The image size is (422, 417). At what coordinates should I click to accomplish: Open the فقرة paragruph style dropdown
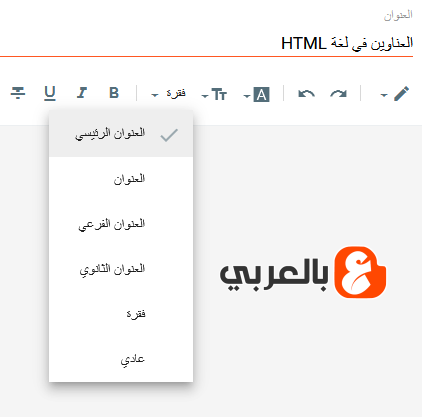[168, 93]
